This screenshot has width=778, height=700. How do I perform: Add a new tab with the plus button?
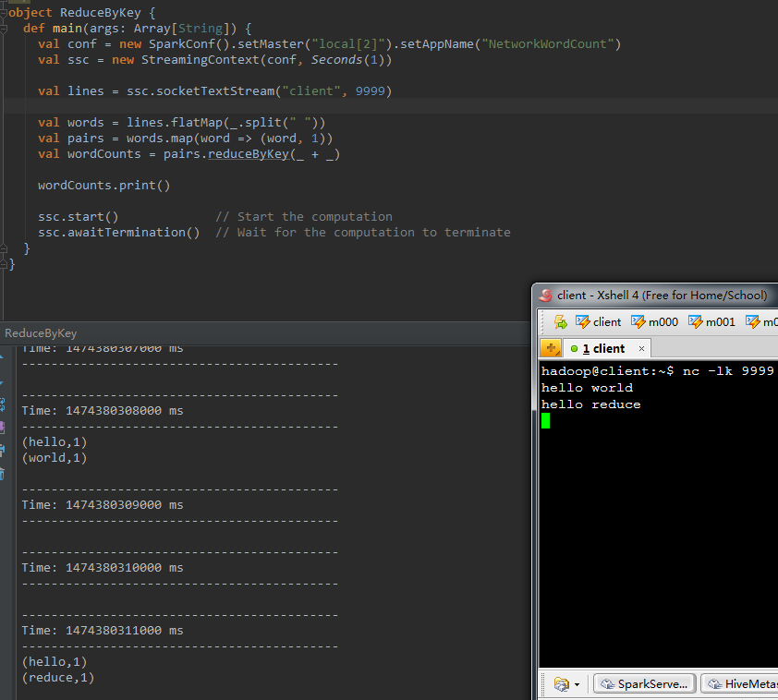tap(551, 348)
